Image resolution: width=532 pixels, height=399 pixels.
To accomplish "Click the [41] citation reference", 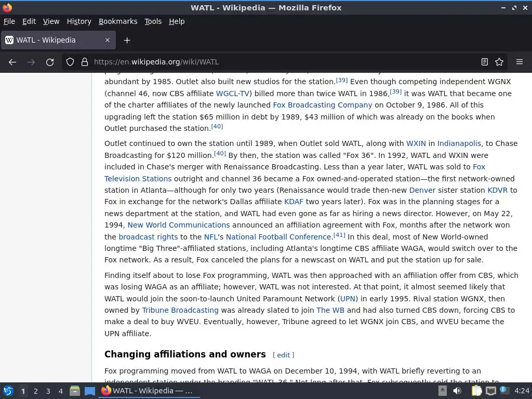I will pos(339,235).
